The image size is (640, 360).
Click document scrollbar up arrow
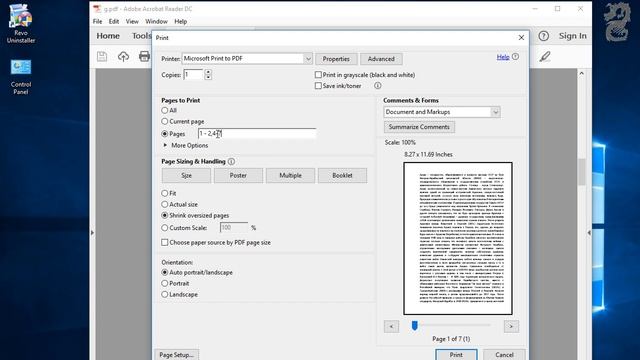click(582, 73)
